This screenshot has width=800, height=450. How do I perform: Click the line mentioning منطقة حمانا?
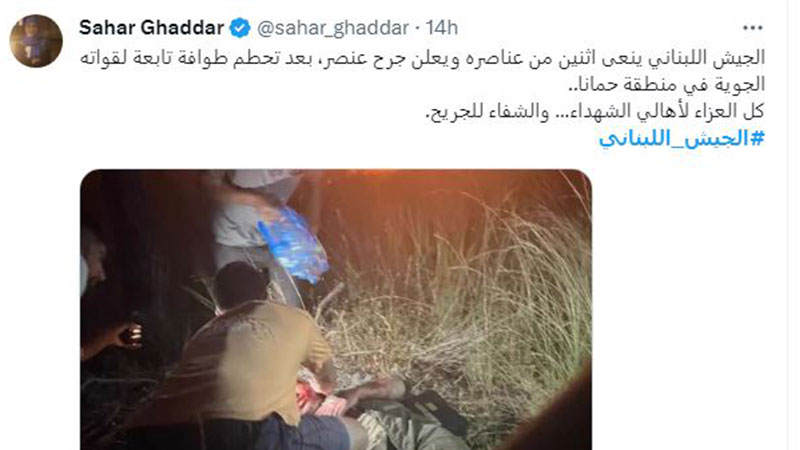[x=666, y=85]
